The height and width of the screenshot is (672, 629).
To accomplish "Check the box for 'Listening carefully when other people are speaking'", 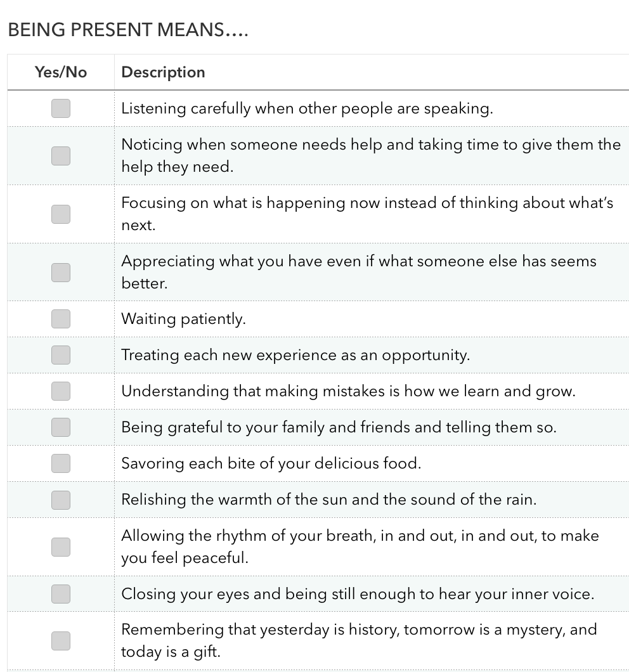I will (61, 108).
